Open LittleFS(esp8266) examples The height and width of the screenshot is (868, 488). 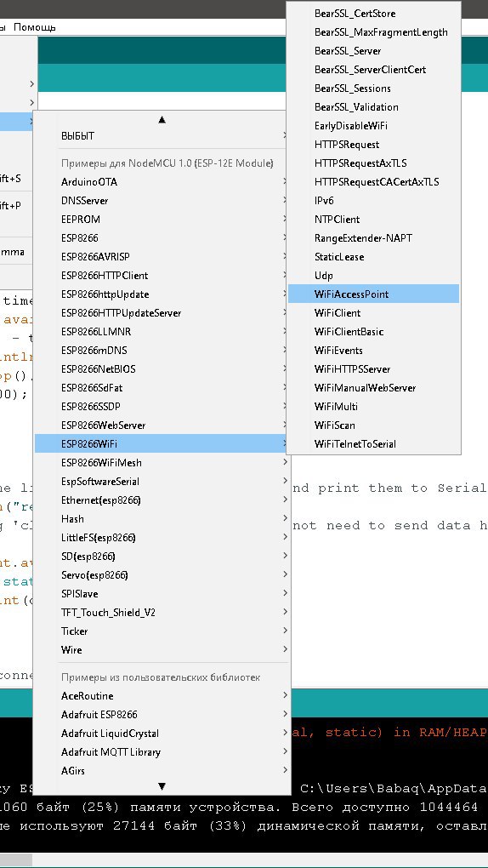point(162,538)
